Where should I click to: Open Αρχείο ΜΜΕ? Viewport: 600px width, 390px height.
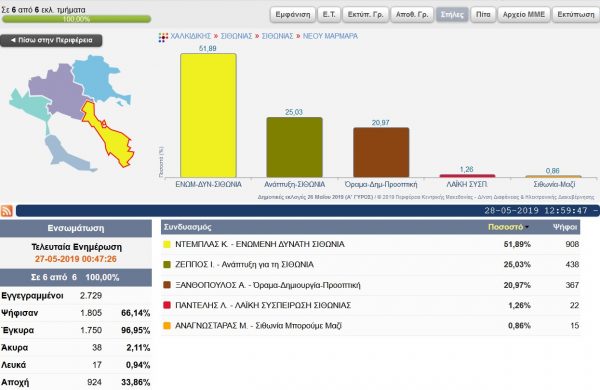coord(524,15)
